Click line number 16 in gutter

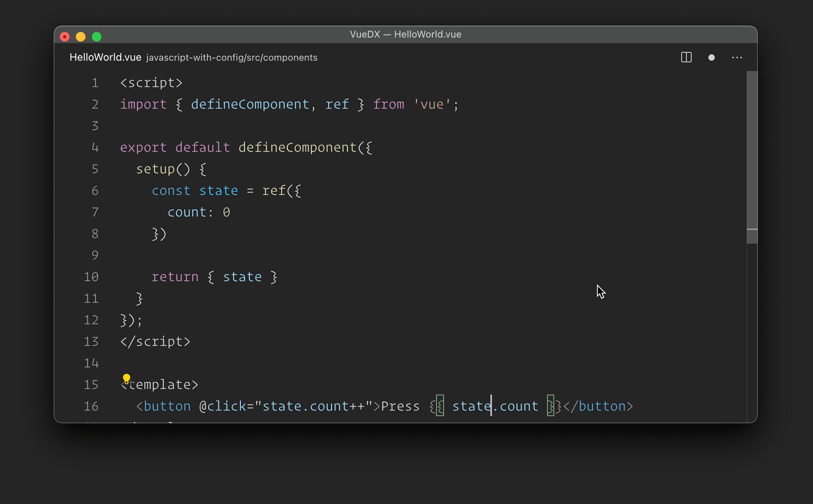[91, 406]
